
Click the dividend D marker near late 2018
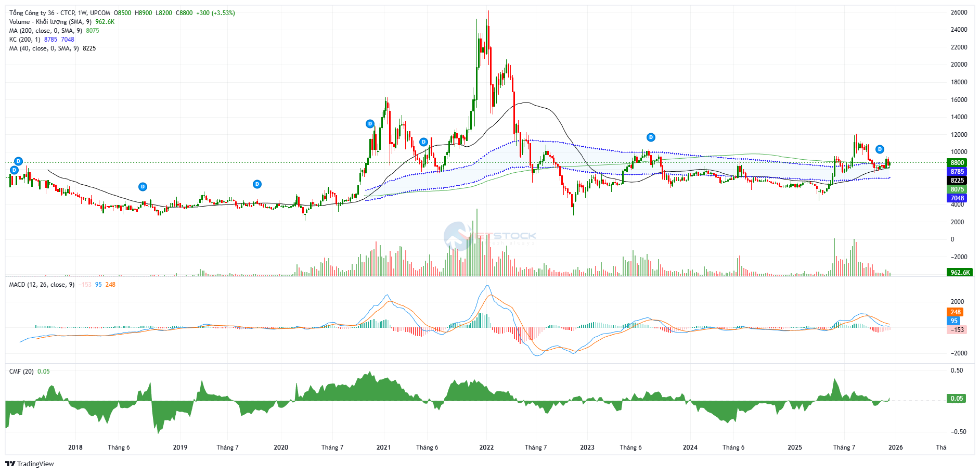[x=143, y=187]
